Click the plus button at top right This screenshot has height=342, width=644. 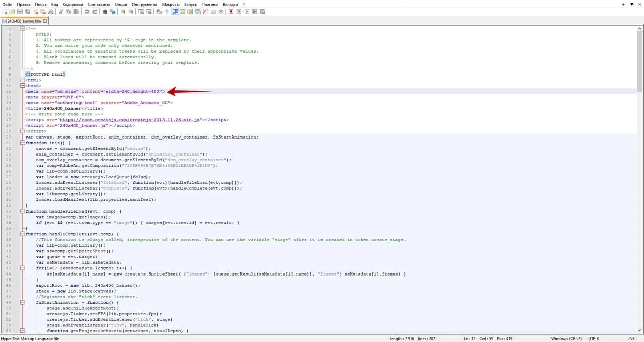(x=624, y=4)
